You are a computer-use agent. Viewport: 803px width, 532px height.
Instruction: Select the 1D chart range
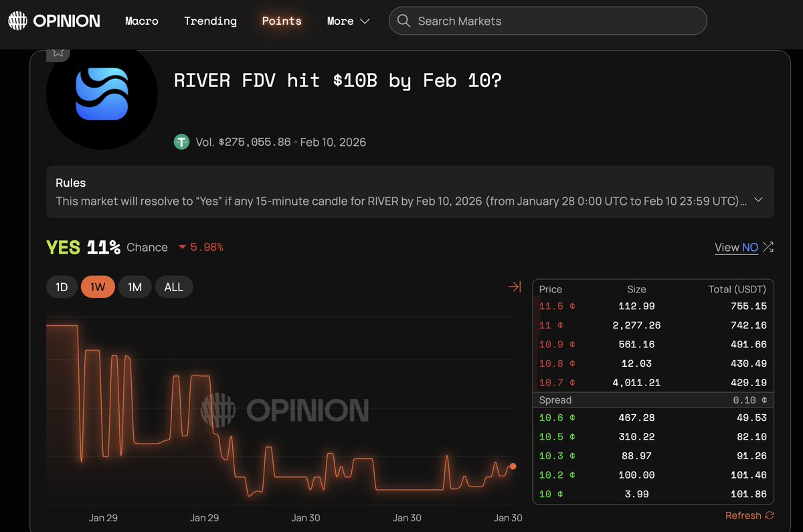coord(62,287)
